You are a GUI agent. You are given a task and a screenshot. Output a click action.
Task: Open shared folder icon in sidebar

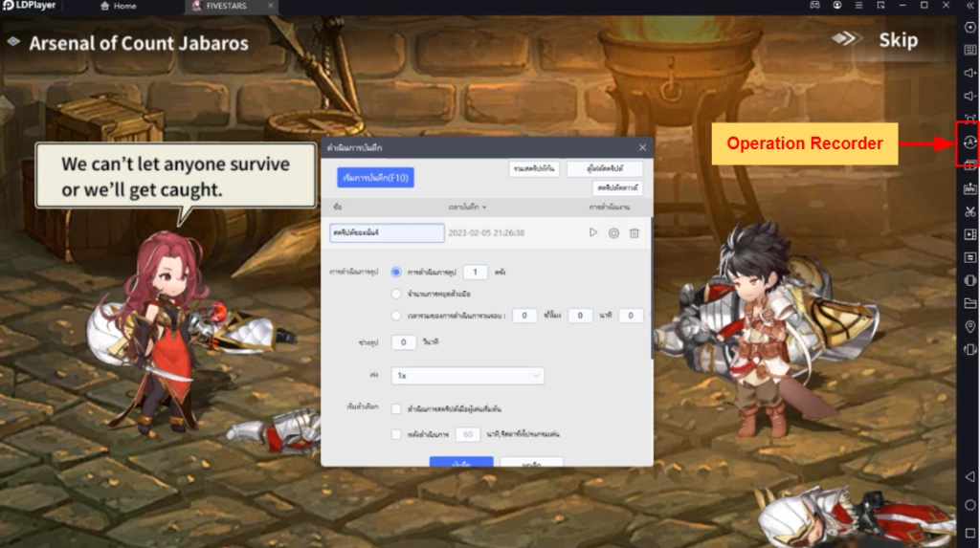click(x=970, y=304)
